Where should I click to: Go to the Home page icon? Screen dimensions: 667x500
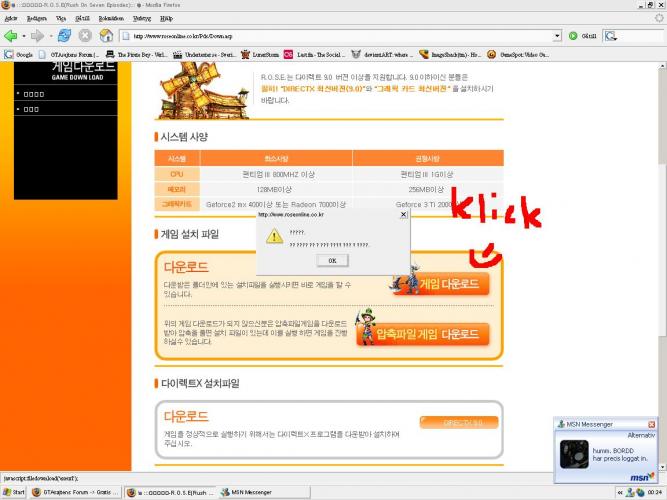(x=106, y=36)
